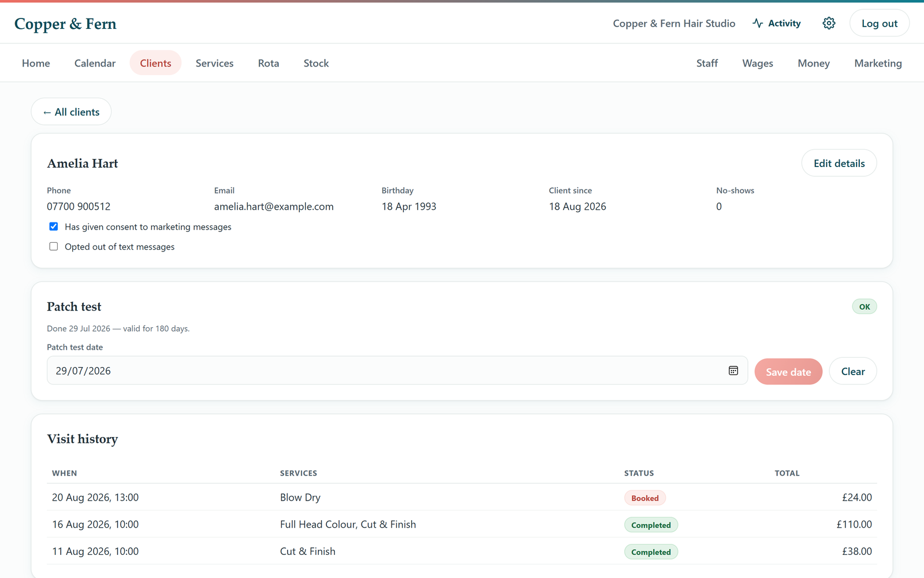
Task: Click the 20 Aug 2026, 13:00 visit row
Action: point(462,497)
